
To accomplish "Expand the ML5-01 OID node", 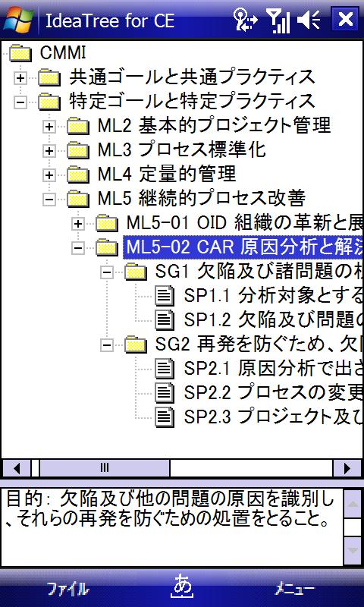I will (78, 223).
